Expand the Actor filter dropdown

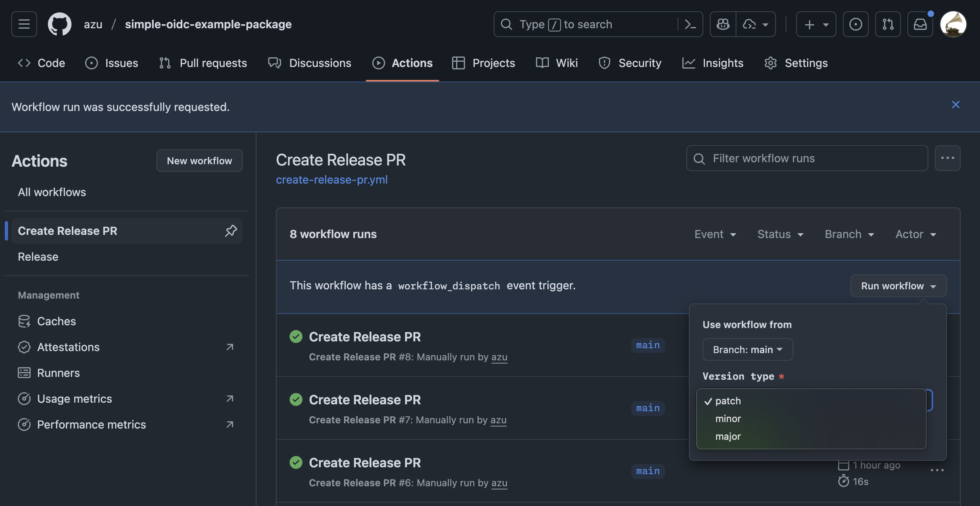916,234
